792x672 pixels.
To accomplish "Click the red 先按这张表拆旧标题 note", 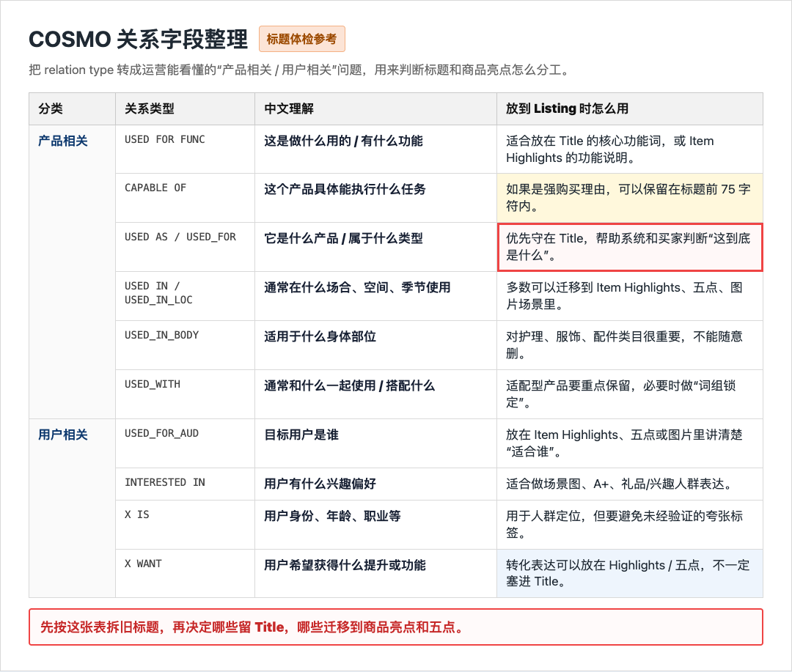I will click(396, 627).
